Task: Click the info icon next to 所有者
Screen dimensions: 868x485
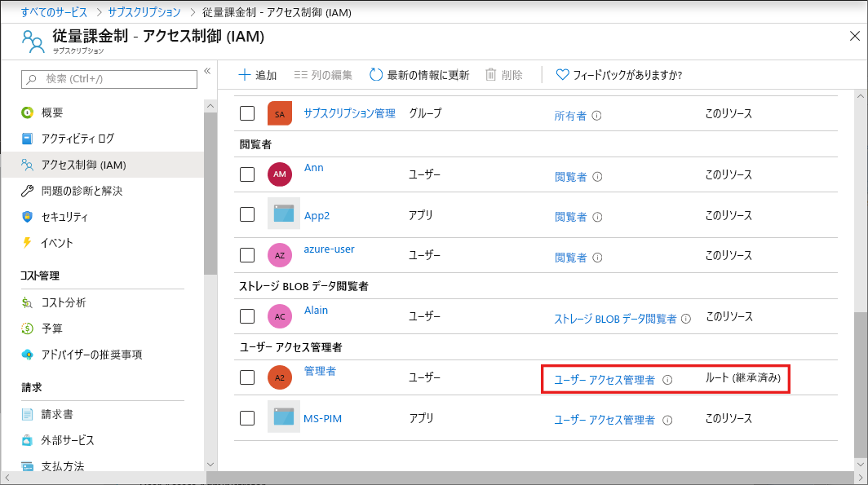Action: pyautogui.click(x=597, y=116)
